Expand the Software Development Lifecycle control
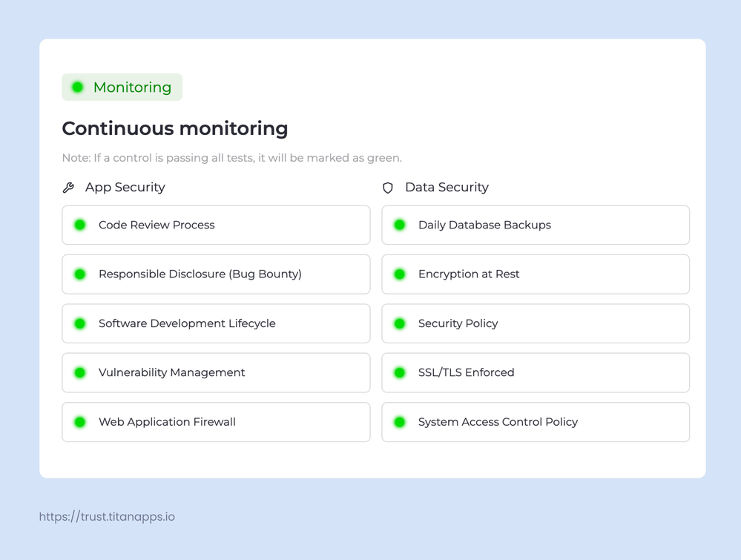 [x=215, y=323]
